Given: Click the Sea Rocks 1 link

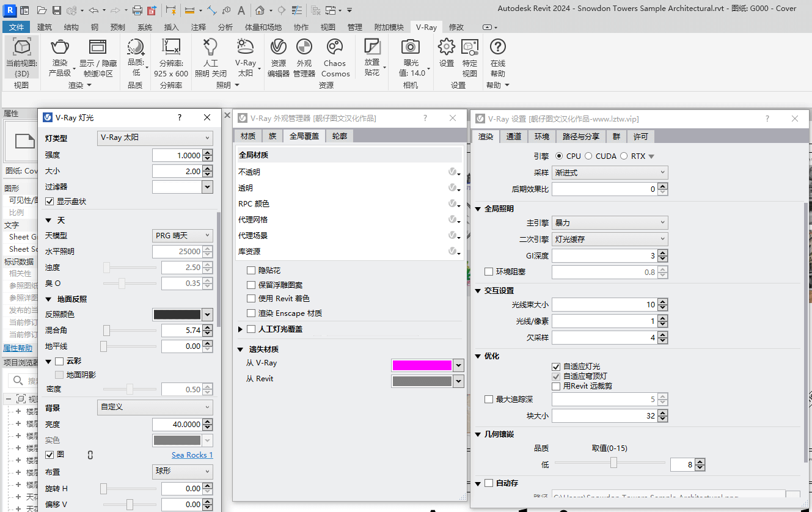Looking at the screenshot, I should [x=192, y=455].
